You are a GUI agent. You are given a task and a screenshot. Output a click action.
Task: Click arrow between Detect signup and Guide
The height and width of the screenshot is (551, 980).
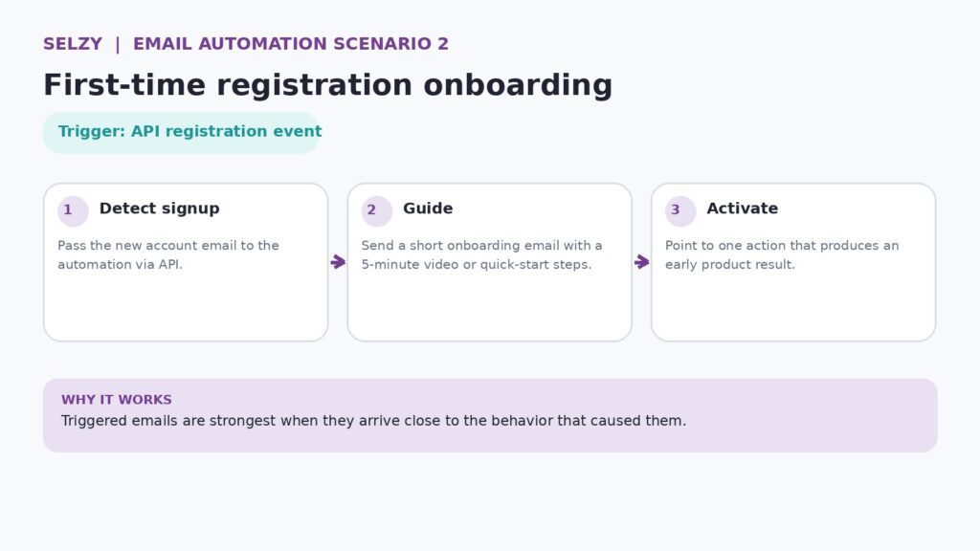pos(338,262)
